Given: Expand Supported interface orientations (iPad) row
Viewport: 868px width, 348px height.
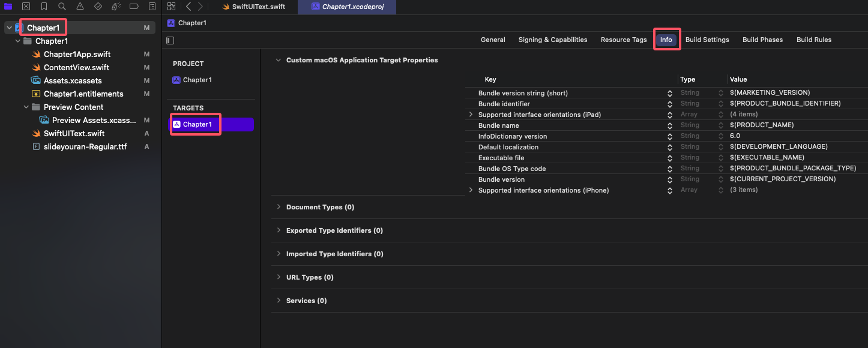Looking at the screenshot, I should click(471, 115).
